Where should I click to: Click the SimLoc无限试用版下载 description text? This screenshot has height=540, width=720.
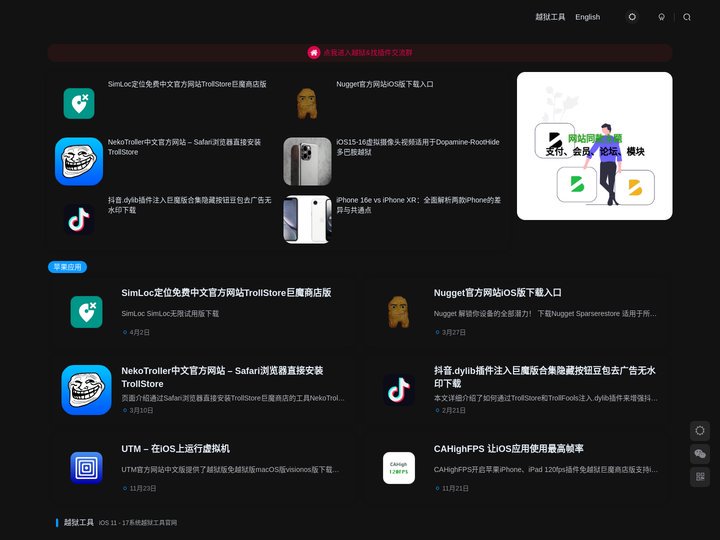coord(170,314)
